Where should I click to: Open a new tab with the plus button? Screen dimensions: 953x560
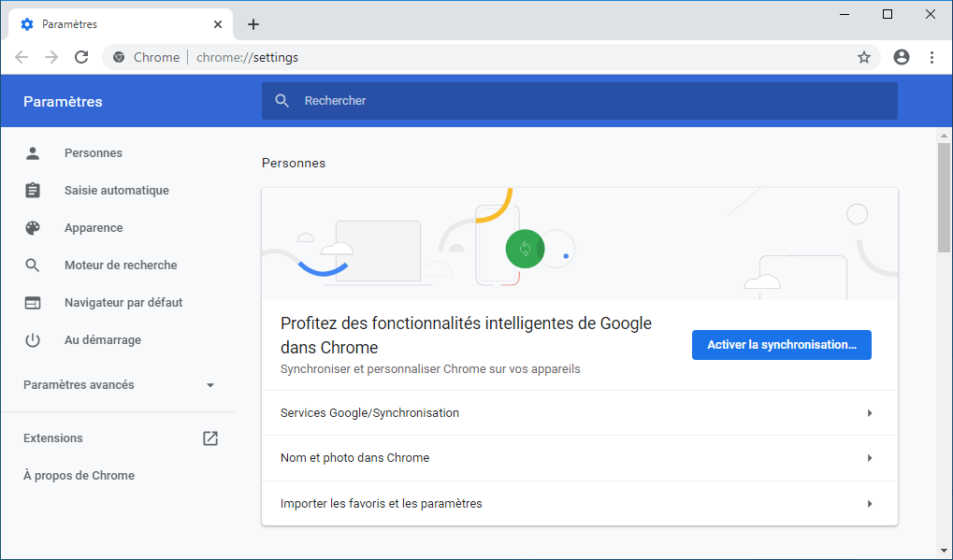click(253, 24)
